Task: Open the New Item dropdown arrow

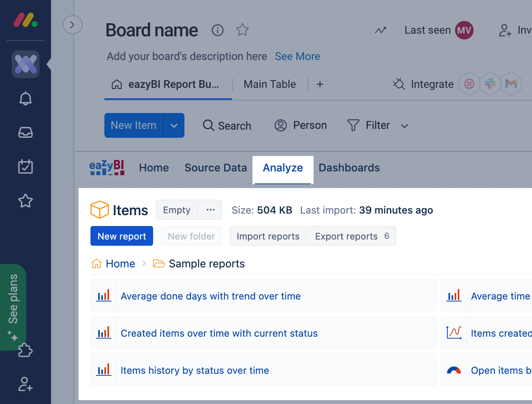Action: [174, 125]
